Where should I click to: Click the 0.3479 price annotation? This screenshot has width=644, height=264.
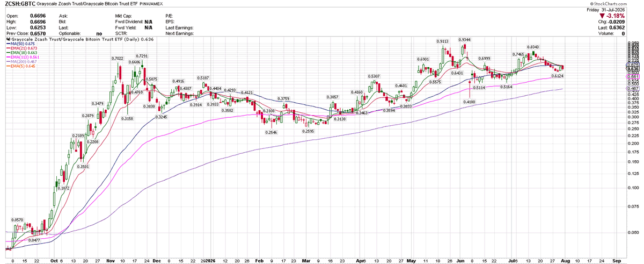98,103
